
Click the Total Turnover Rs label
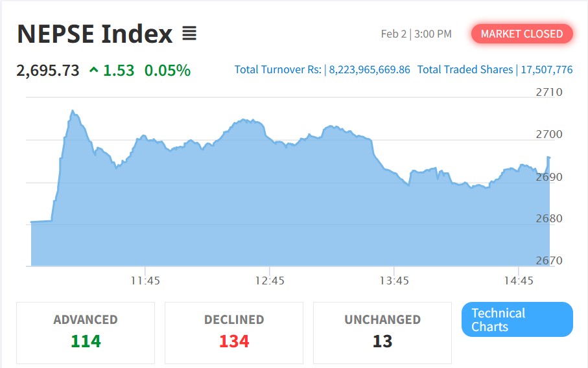tap(277, 69)
